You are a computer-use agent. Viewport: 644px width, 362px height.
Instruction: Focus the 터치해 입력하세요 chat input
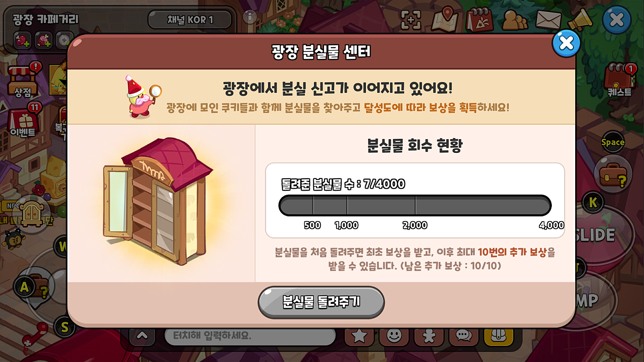click(250, 335)
